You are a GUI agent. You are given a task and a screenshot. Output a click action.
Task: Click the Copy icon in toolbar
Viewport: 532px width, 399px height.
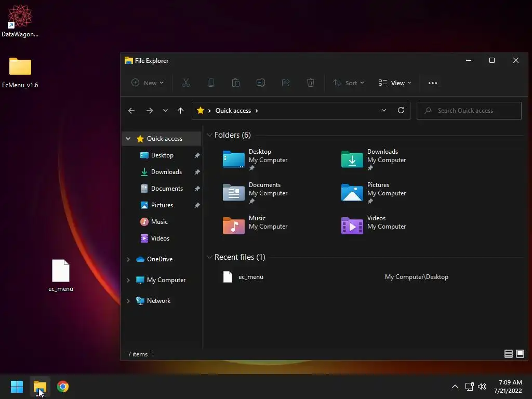click(211, 83)
